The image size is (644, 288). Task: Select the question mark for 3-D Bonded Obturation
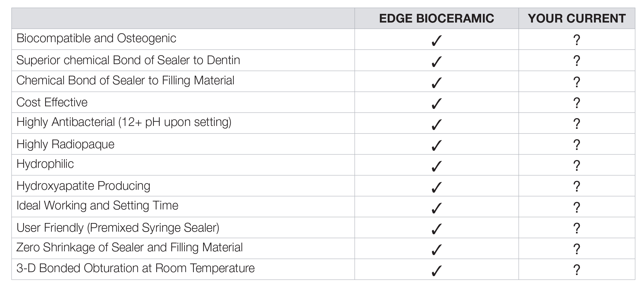(576, 270)
